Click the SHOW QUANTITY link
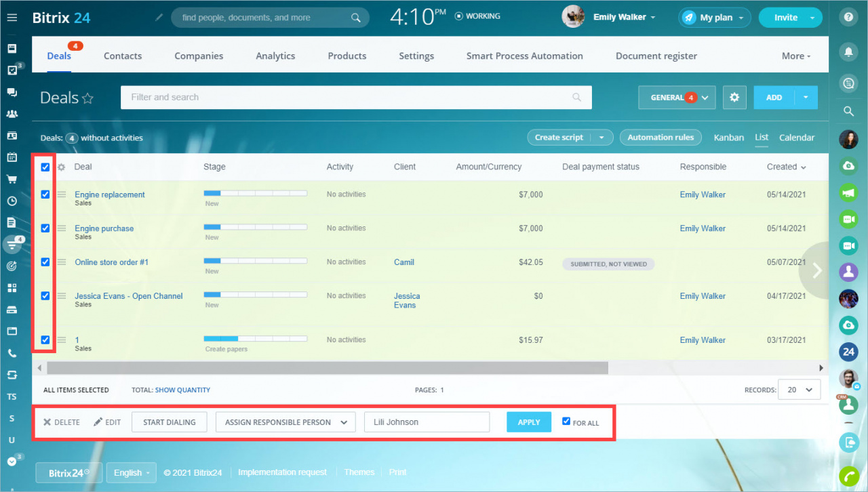 tap(182, 390)
